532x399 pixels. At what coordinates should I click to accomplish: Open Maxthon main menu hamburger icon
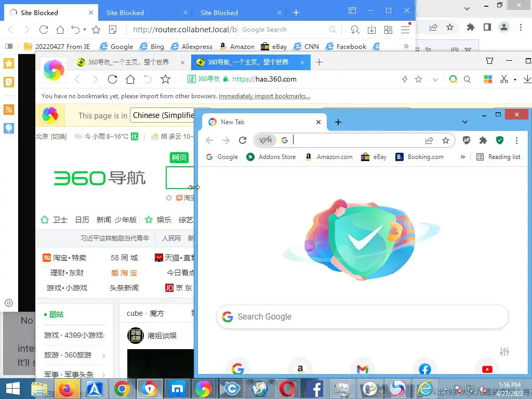point(405,30)
